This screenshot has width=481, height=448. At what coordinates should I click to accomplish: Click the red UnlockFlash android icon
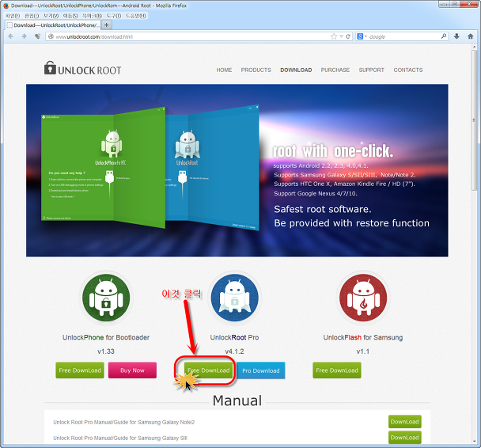(363, 298)
